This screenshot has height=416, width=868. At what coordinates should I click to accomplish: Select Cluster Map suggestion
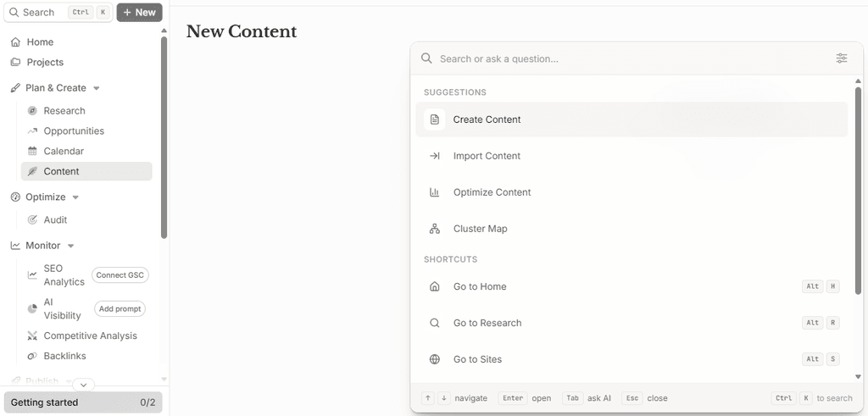pyautogui.click(x=632, y=229)
